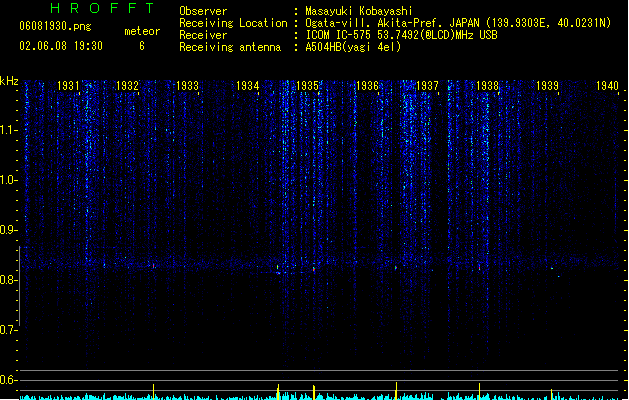Click the 'Receiving antenna' label
Image resolution: width=629 pixels, height=400 pixels.
230,47
